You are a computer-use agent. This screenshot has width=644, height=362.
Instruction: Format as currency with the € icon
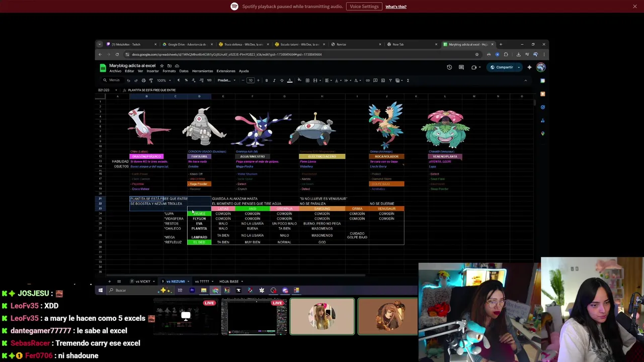[179, 80]
